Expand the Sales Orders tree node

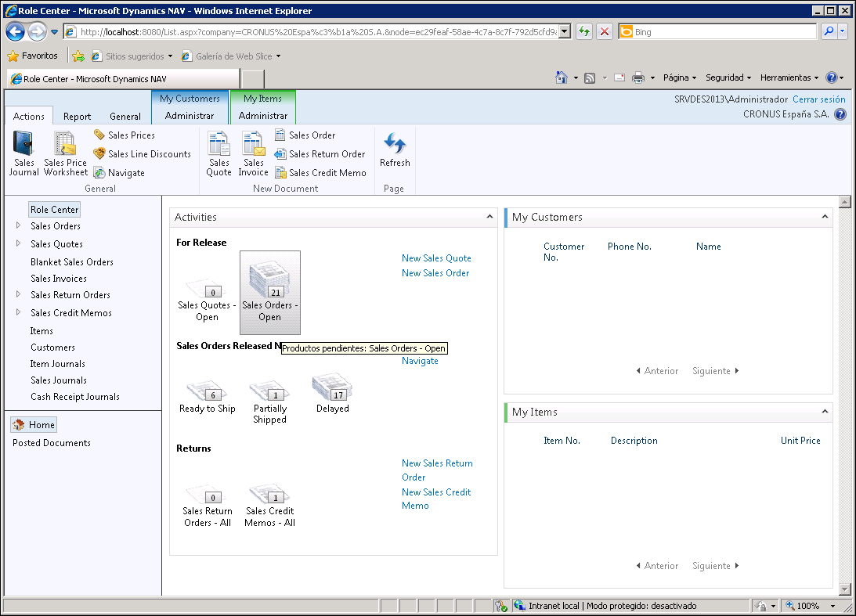click(x=18, y=225)
